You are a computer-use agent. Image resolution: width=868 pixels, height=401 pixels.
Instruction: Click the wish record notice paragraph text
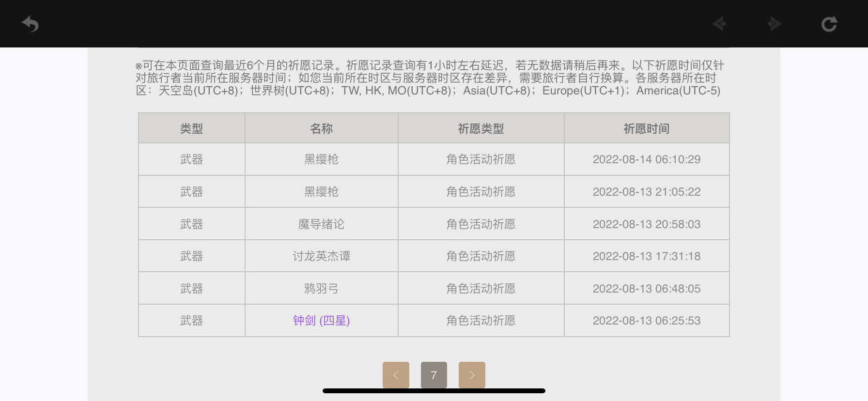click(x=430, y=78)
